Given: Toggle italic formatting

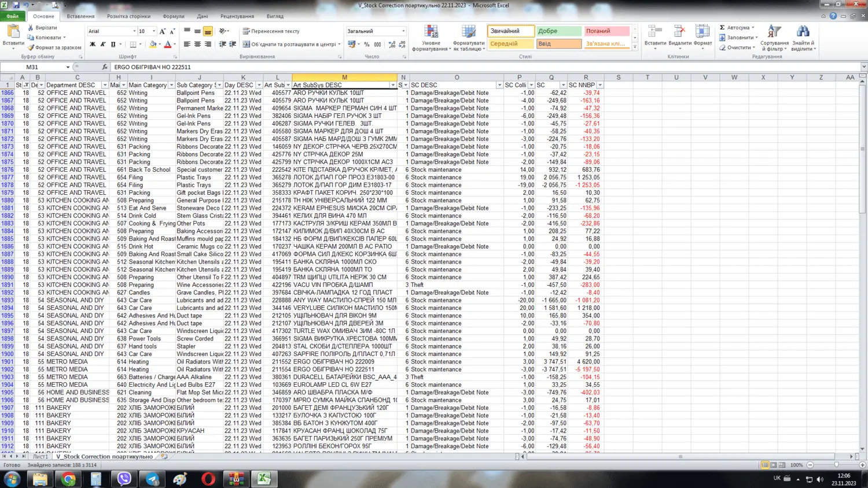Looking at the screenshot, I should [102, 45].
